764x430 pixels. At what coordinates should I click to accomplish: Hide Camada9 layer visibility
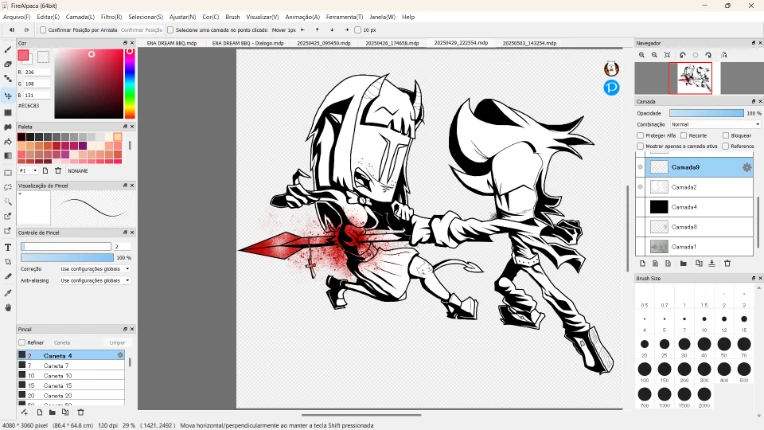point(640,167)
